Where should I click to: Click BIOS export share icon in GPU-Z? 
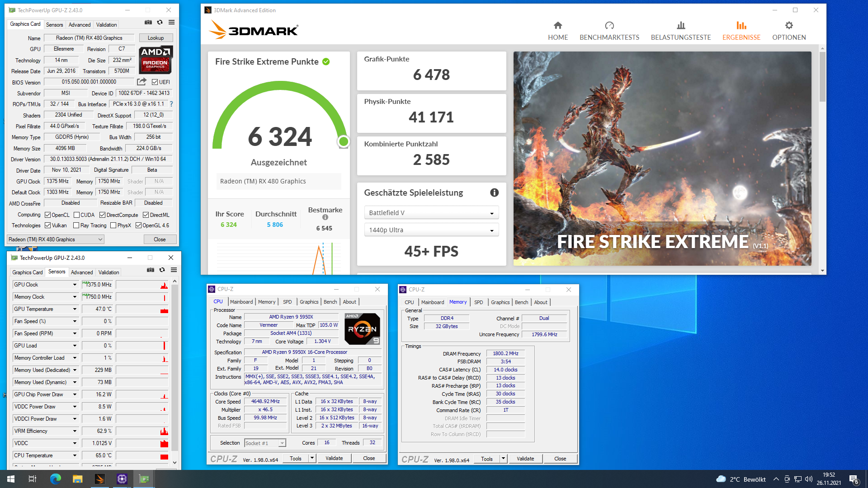pyautogui.click(x=142, y=82)
